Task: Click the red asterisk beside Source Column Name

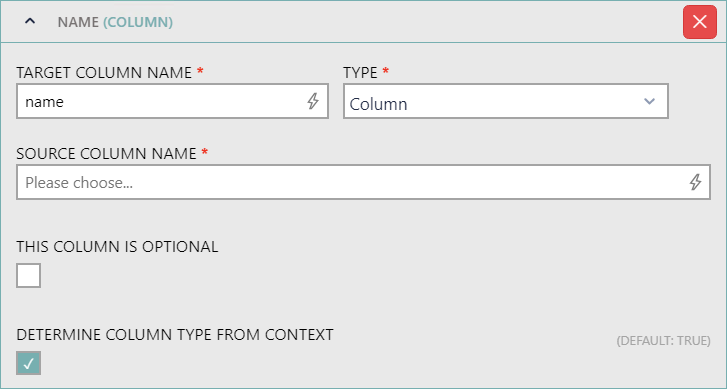Action: (204, 152)
